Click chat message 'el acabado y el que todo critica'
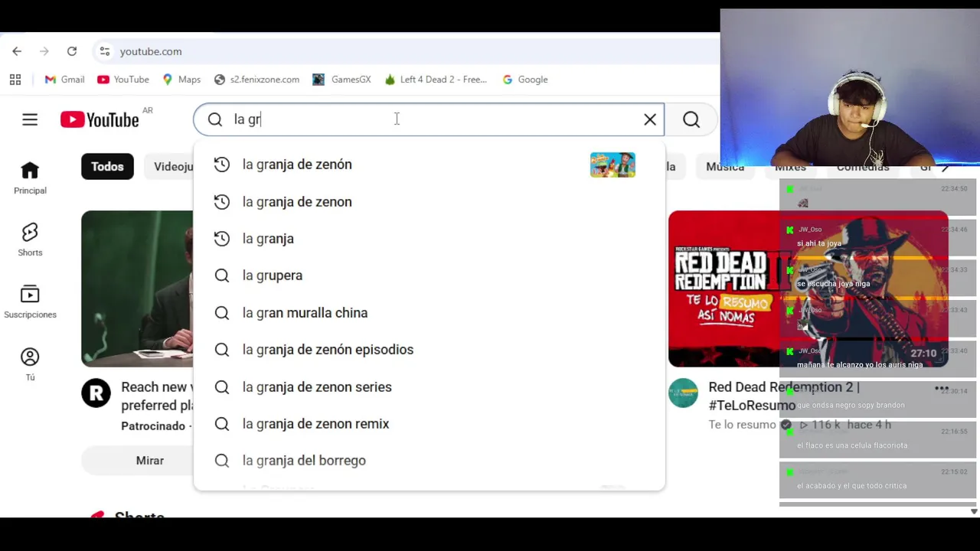The height and width of the screenshot is (551, 980). (851, 486)
